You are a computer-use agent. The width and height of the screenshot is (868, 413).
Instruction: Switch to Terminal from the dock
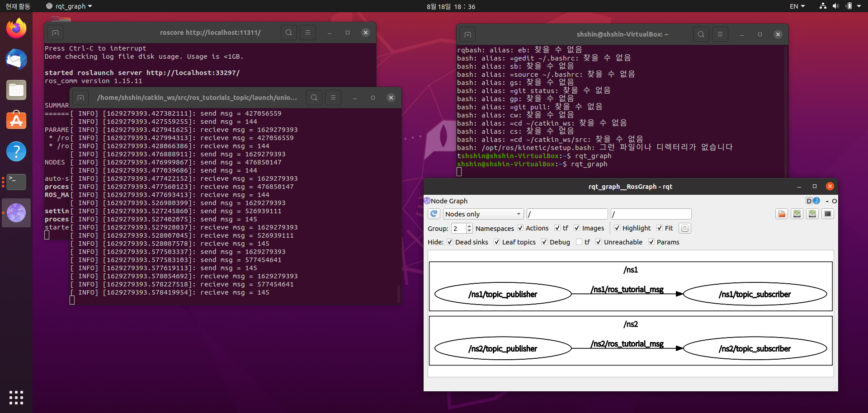click(x=16, y=182)
